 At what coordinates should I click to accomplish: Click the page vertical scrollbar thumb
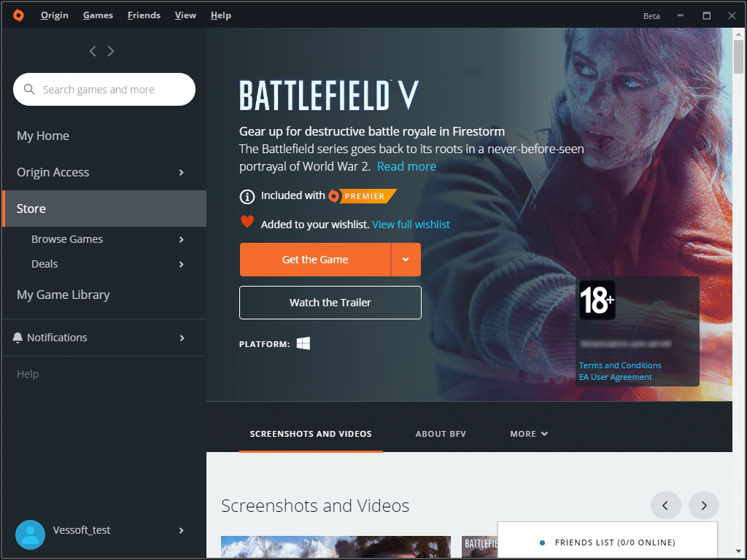coord(738,57)
